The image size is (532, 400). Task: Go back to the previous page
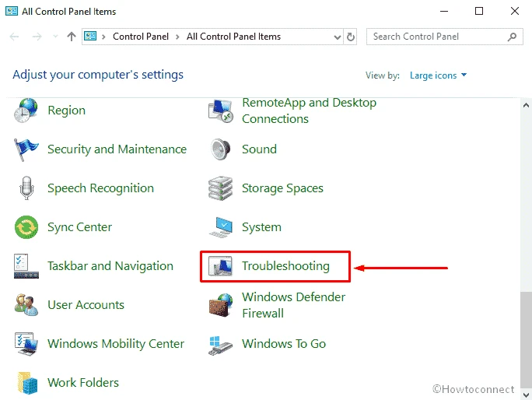click(14, 37)
